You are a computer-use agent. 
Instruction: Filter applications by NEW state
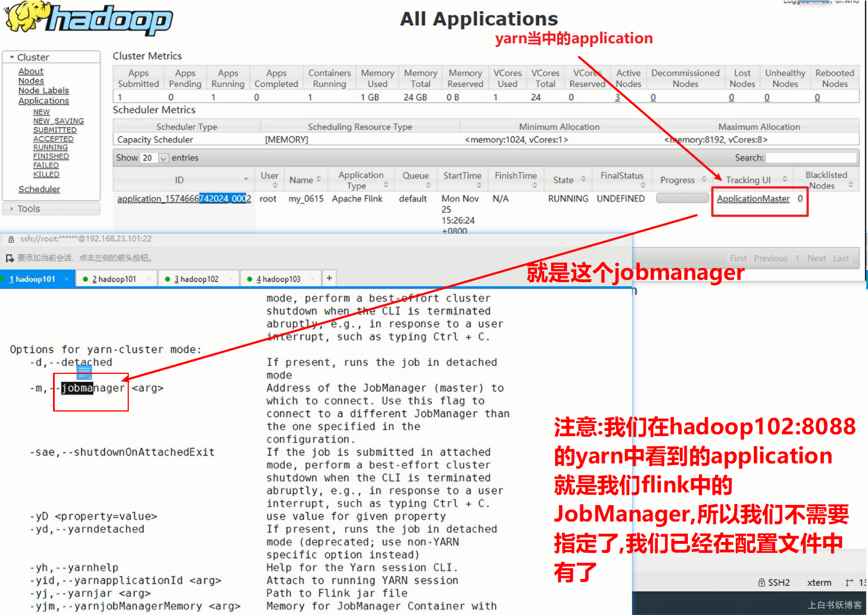(x=41, y=112)
